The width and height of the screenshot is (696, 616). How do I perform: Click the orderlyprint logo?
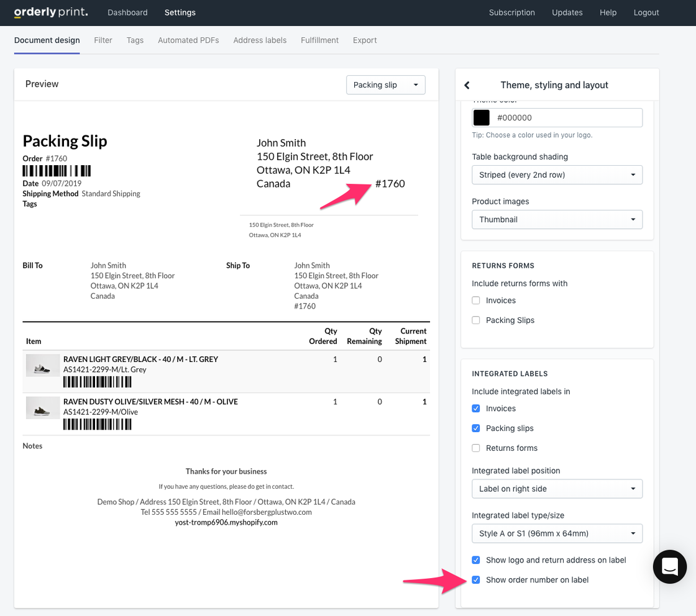pyautogui.click(x=50, y=12)
